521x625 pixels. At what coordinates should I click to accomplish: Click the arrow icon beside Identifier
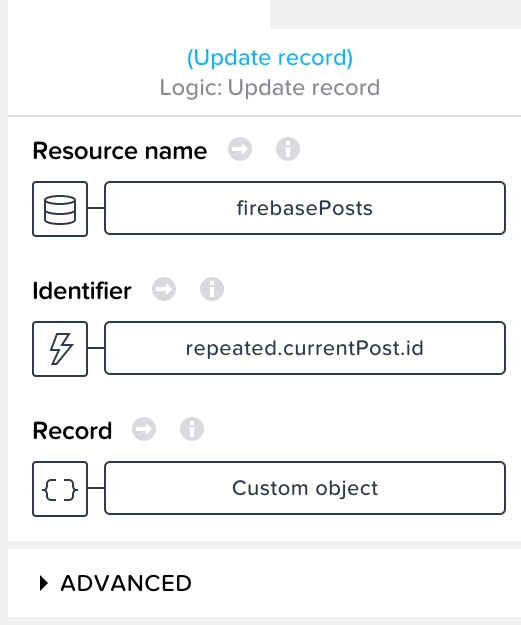click(x=164, y=289)
